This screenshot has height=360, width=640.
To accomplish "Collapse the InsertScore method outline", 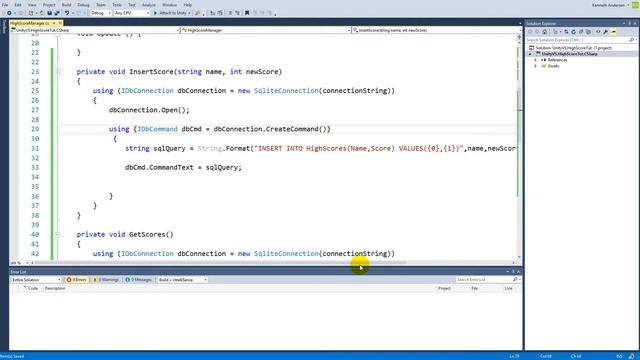I will tap(58, 72).
